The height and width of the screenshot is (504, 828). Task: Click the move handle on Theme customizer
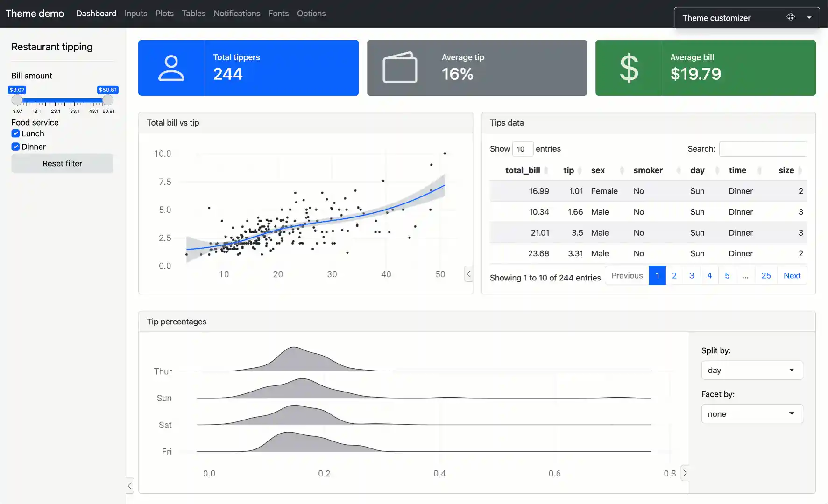(791, 17)
